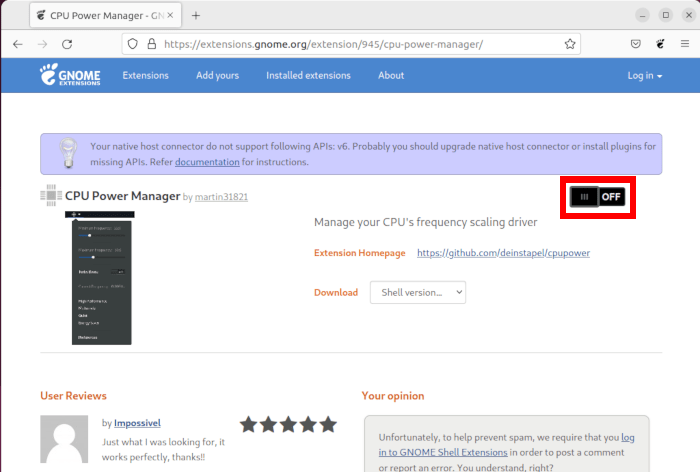Open the GNOME Shell integration toolbar icon
Image resolution: width=700 pixels, height=472 pixels.
660,44
